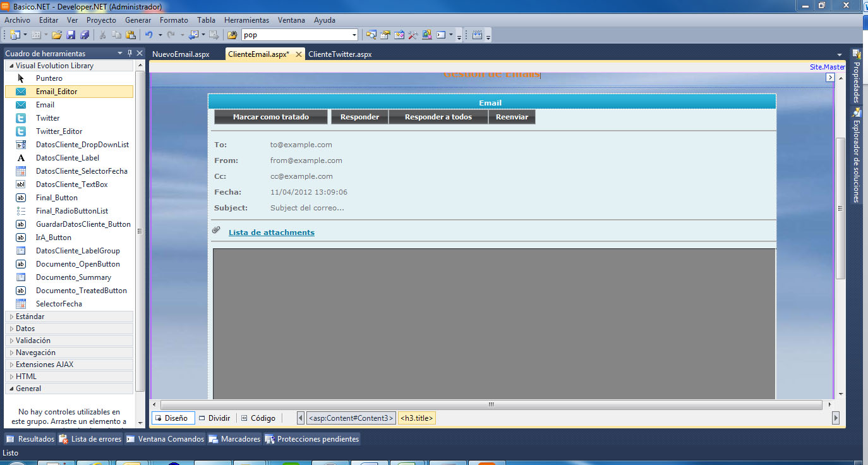868x465 pixels.
Task: Select the DatosCliente_TextBox control
Action: 69,184
